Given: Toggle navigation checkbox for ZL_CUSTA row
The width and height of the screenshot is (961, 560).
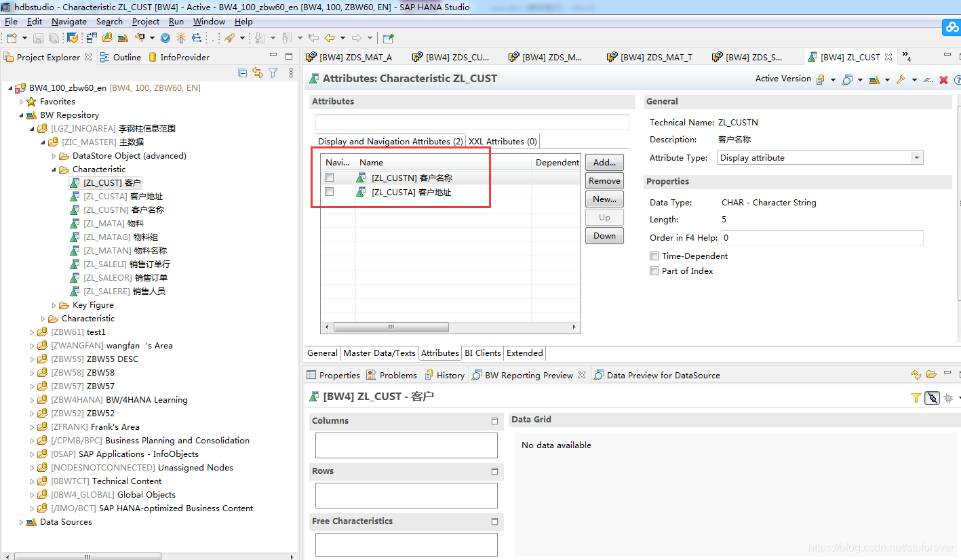Looking at the screenshot, I should coord(329,192).
